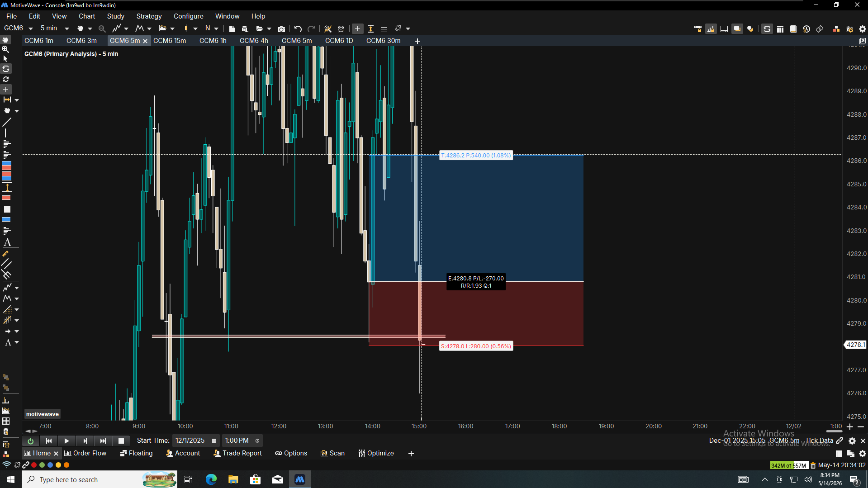The image size is (868, 488).
Task: Expand the open folder dropdown arrow
Action: pos(269,29)
